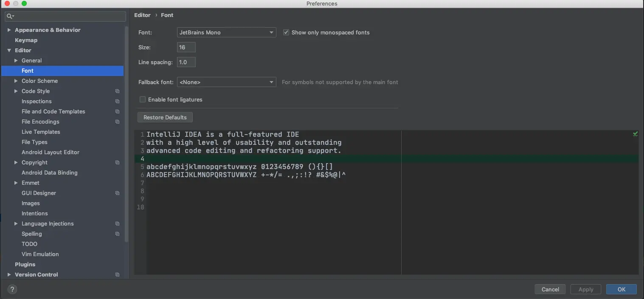Click the project-level icon beside Version Control
644x299 pixels.
click(118, 275)
